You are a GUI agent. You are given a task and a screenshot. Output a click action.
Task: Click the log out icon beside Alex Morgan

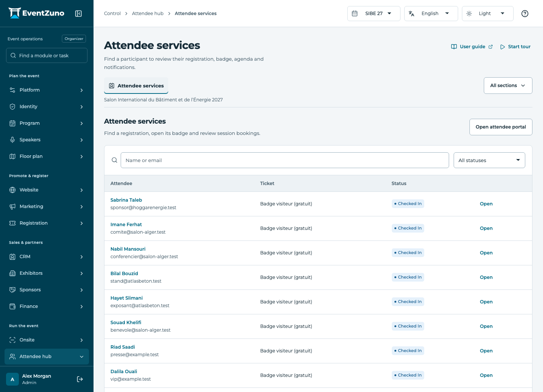coord(80,379)
